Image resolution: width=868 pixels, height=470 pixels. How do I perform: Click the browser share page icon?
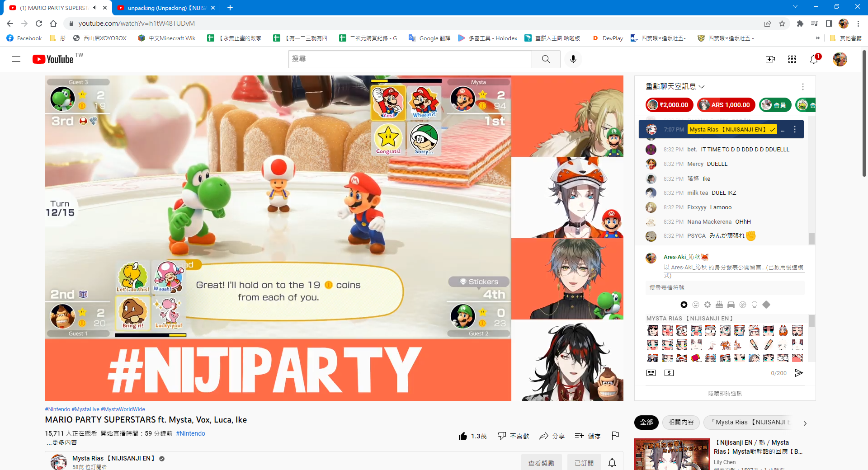tap(768, 23)
